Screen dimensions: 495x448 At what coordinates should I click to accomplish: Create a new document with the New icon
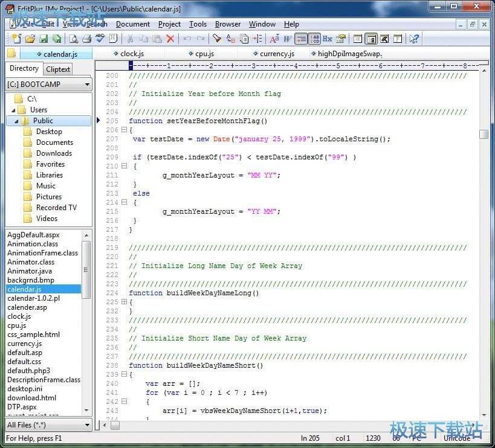[16, 39]
